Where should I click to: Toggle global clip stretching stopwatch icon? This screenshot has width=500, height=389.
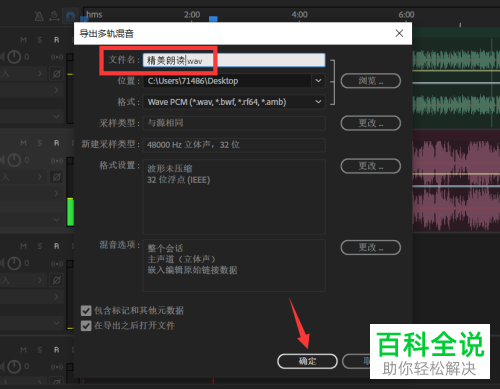pyautogui.click(x=54, y=16)
